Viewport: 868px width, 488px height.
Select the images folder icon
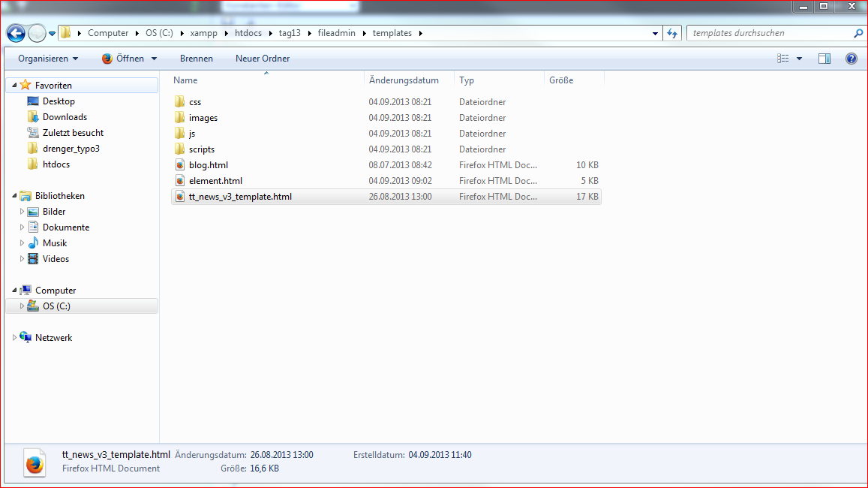pos(179,117)
